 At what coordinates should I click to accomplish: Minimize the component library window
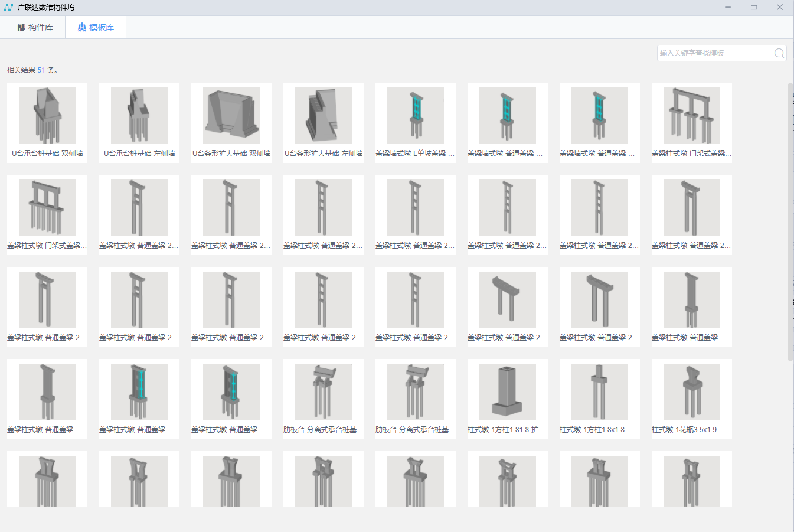(x=728, y=8)
